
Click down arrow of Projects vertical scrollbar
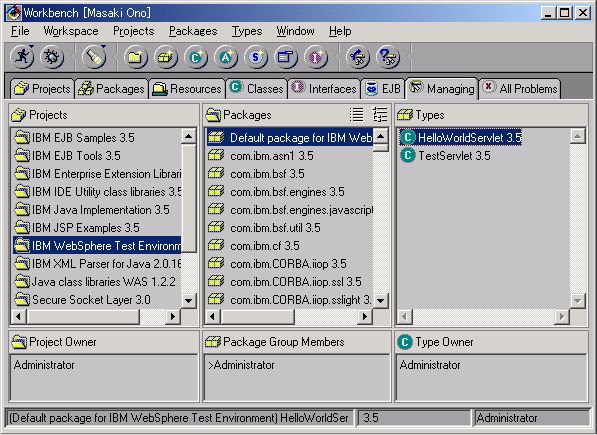coord(188,301)
